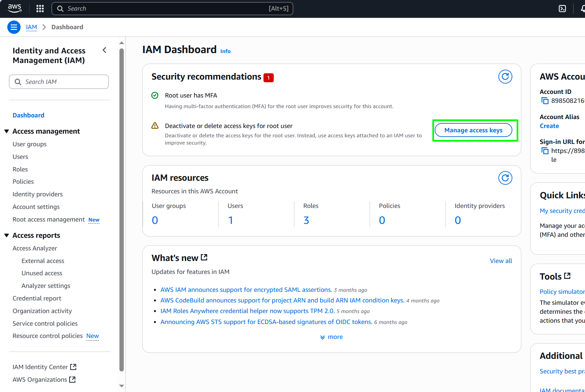Open Resource control policies
The height and width of the screenshot is (392, 585).
[x=48, y=336]
